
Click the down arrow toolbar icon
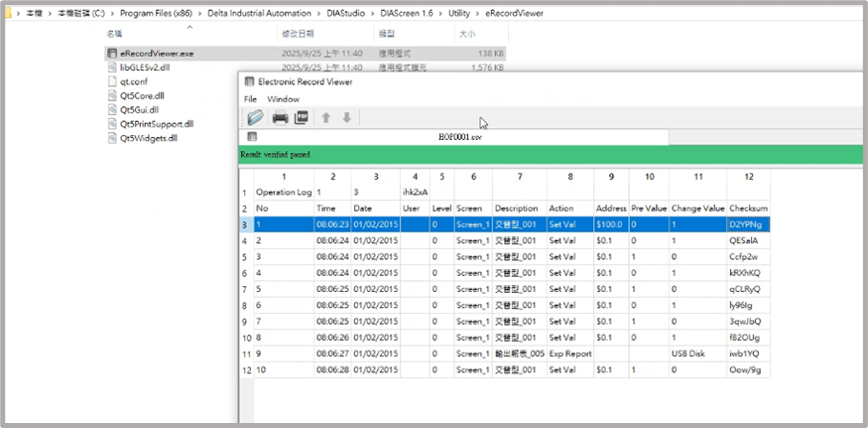point(346,118)
